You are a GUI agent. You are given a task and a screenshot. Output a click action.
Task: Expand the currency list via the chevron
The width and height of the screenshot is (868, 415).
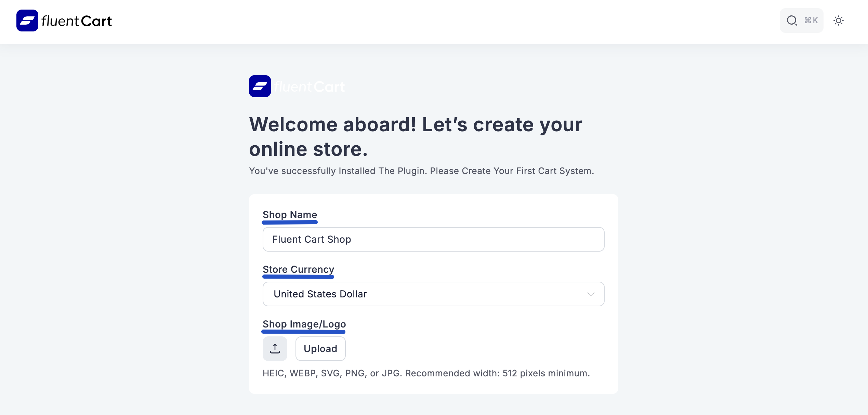590,294
